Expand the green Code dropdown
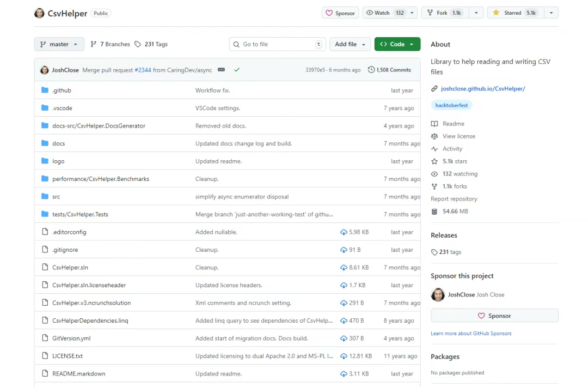Viewport: 588px width, 387px height. click(x=397, y=44)
